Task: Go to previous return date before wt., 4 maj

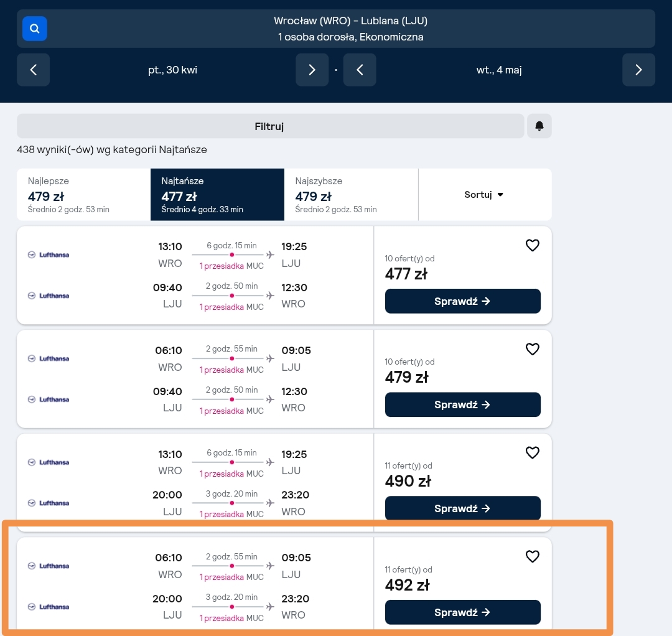Action: click(x=360, y=70)
